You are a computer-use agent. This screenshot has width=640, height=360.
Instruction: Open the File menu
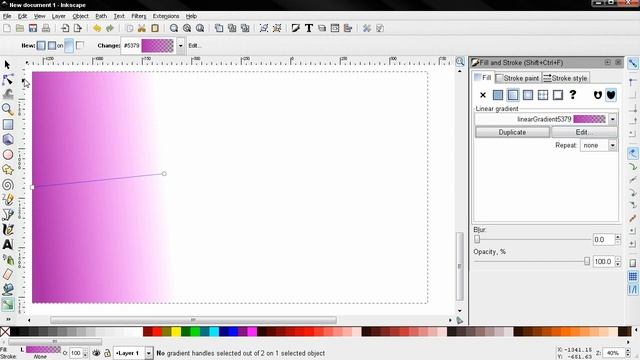click(x=7, y=16)
